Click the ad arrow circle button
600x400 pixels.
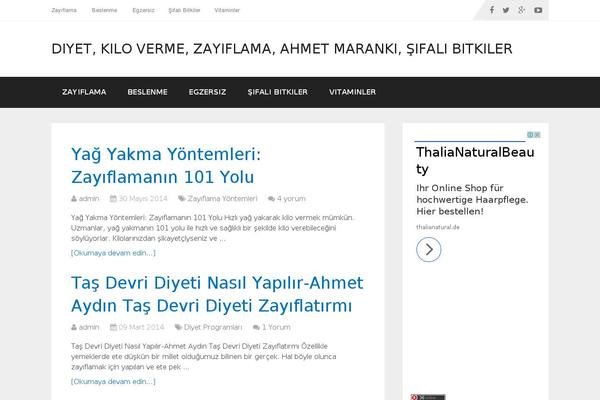click(x=429, y=250)
